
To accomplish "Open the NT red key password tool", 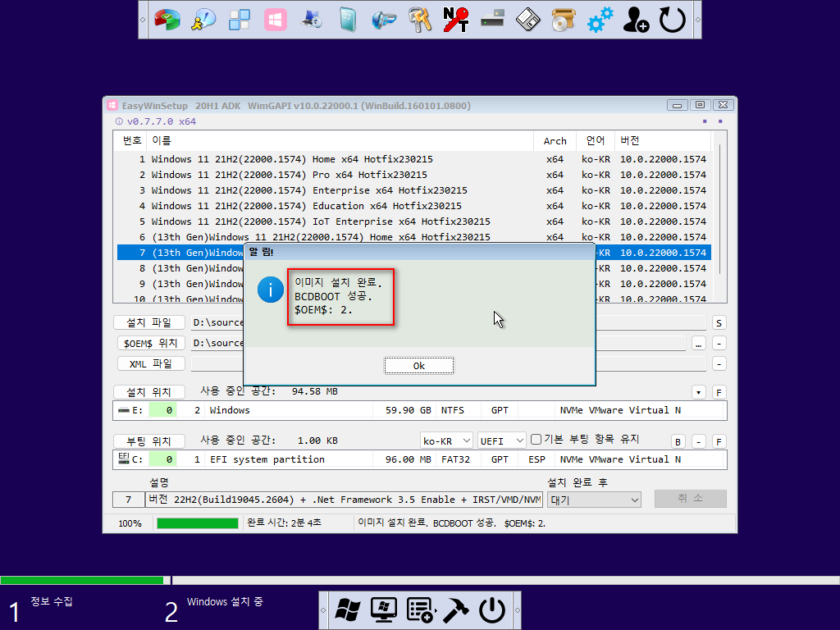I will [456, 20].
